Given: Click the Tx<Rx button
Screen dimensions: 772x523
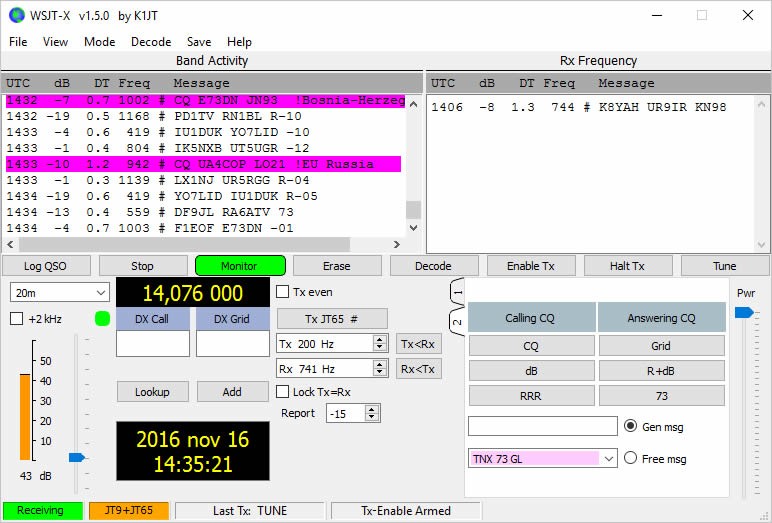Looking at the screenshot, I should (x=418, y=344).
